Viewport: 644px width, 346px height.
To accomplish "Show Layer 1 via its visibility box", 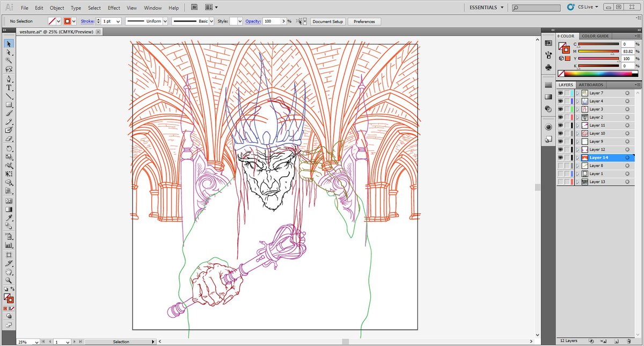I will 560,174.
